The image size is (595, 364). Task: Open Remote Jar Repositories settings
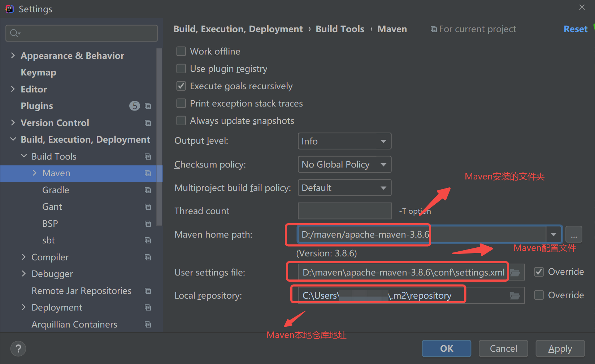pyautogui.click(x=82, y=291)
